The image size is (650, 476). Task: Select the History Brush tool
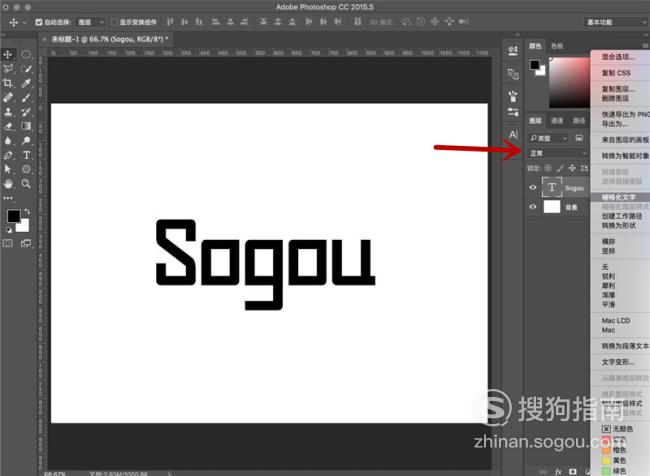[26, 112]
